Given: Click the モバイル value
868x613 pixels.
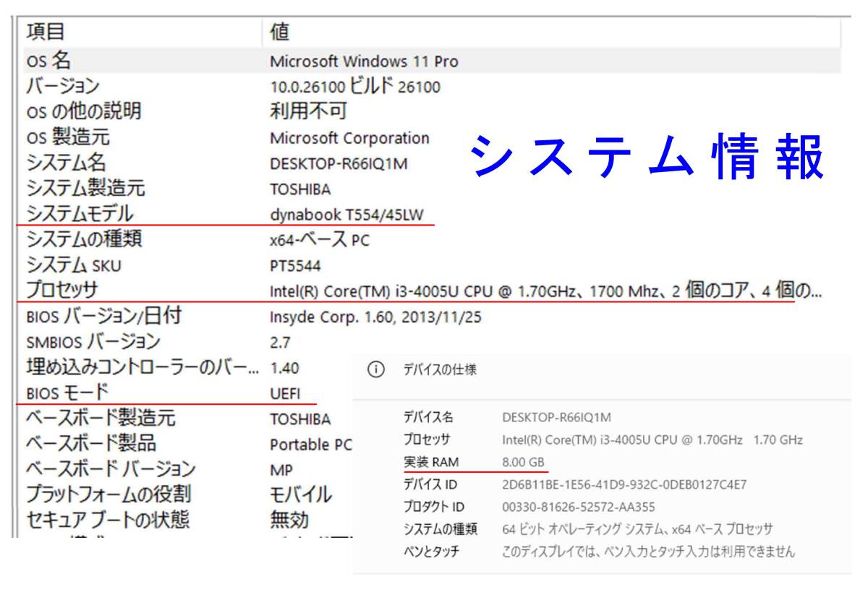Looking at the screenshot, I should (x=301, y=495).
